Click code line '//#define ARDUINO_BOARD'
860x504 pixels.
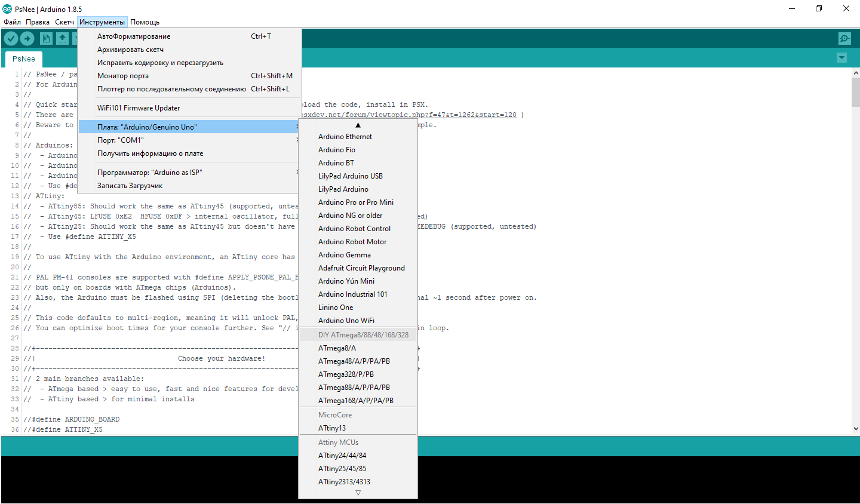[72, 419]
